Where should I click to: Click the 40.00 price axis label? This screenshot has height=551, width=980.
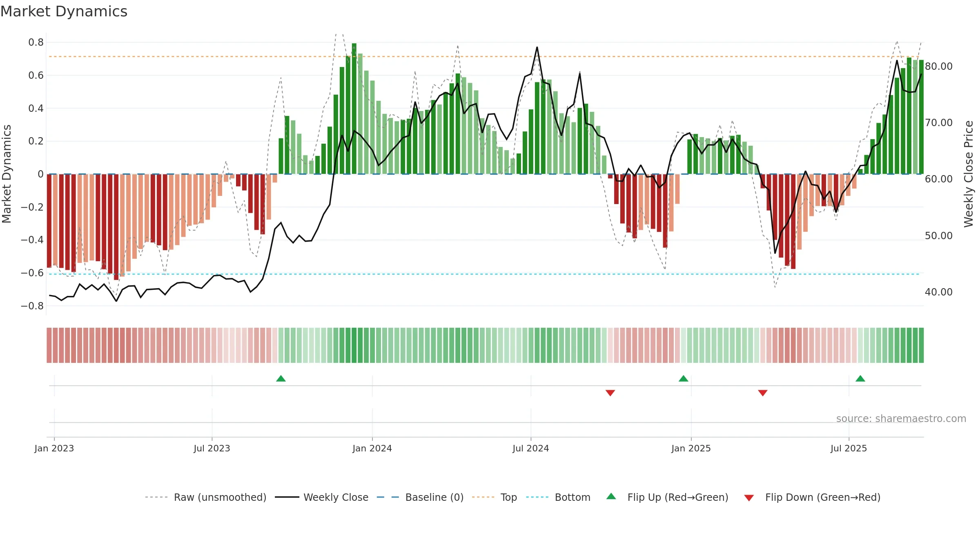point(939,292)
